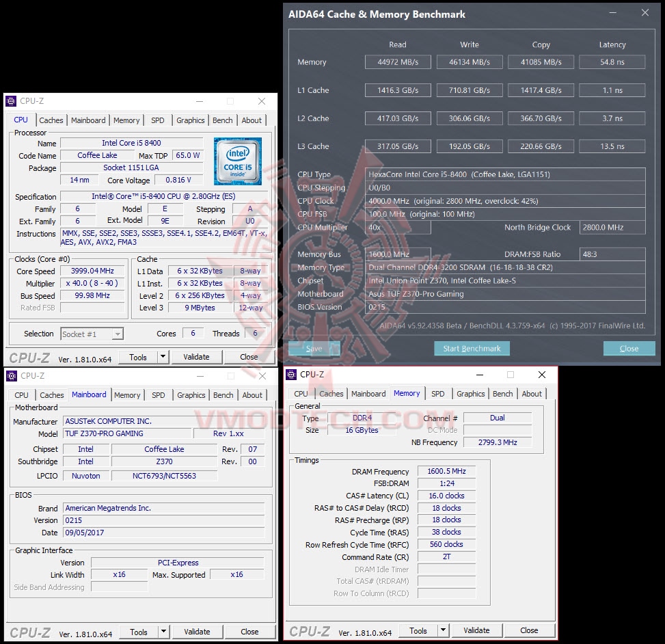This screenshot has height=644, width=665.
Task: Click DRAM Frequency value 1600.5 MHz
Action: coord(446,471)
